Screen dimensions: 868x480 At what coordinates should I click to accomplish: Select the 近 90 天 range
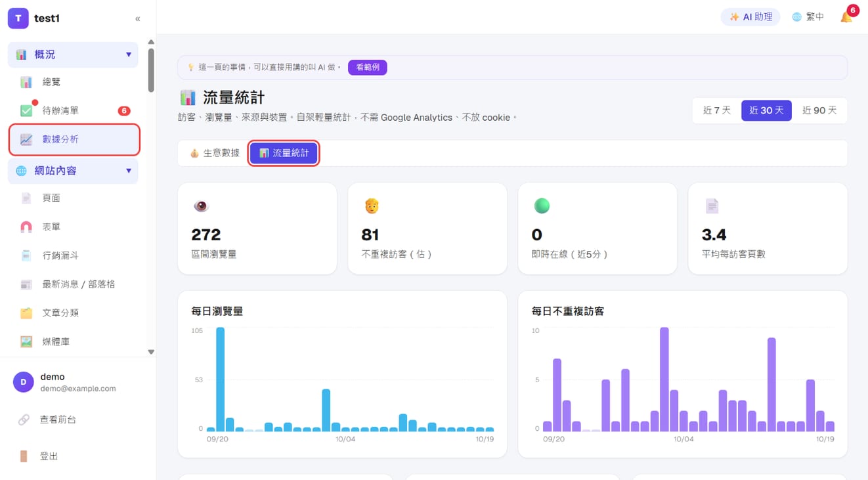tap(819, 110)
